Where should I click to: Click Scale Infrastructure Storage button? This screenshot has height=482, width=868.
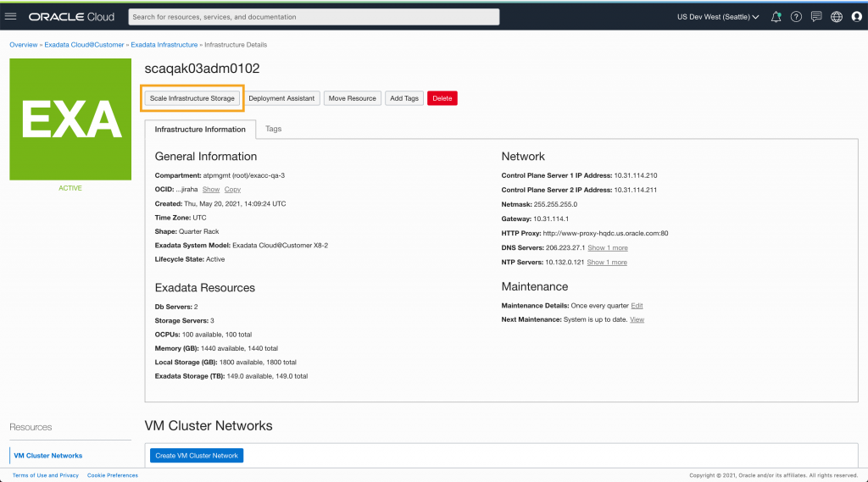192,98
